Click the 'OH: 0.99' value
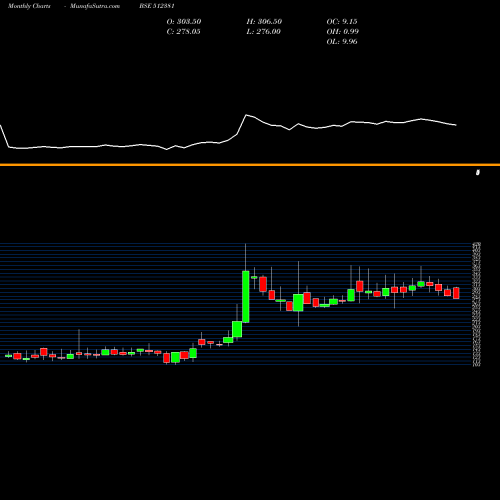 343,31
